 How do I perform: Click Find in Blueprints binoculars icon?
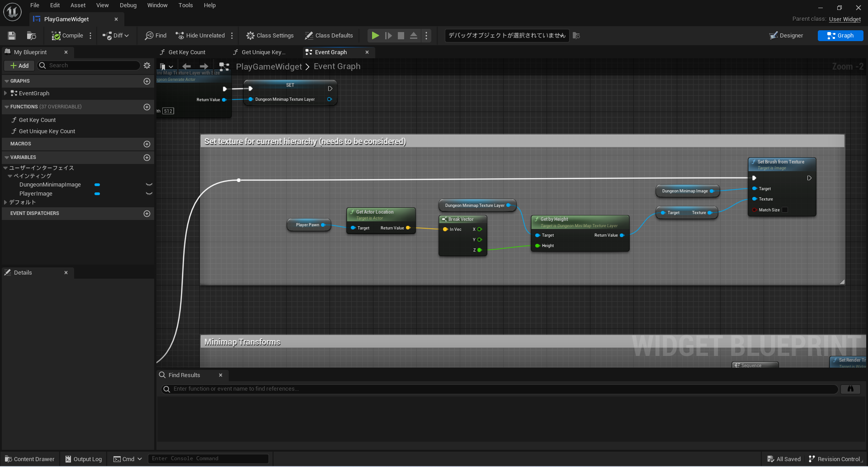click(850, 389)
